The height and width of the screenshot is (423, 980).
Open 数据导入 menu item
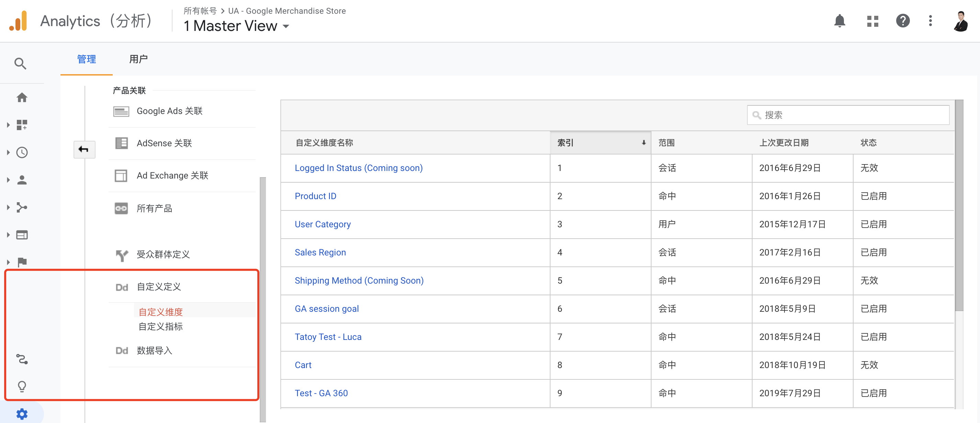click(154, 351)
